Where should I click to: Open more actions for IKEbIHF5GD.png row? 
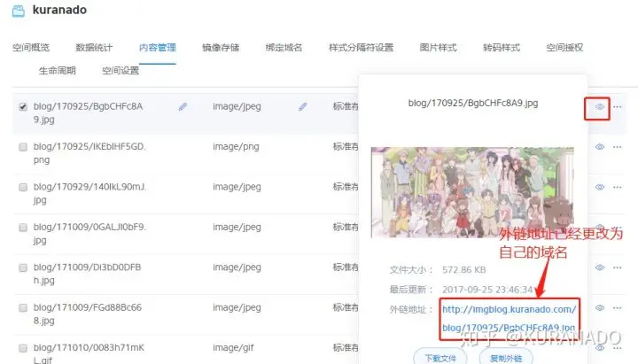(618, 147)
